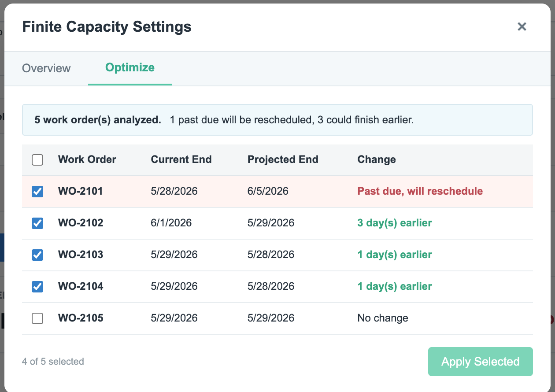Screen dimensions: 555x392
Task: Click the WO-2101 work order label
Action: tap(81, 191)
